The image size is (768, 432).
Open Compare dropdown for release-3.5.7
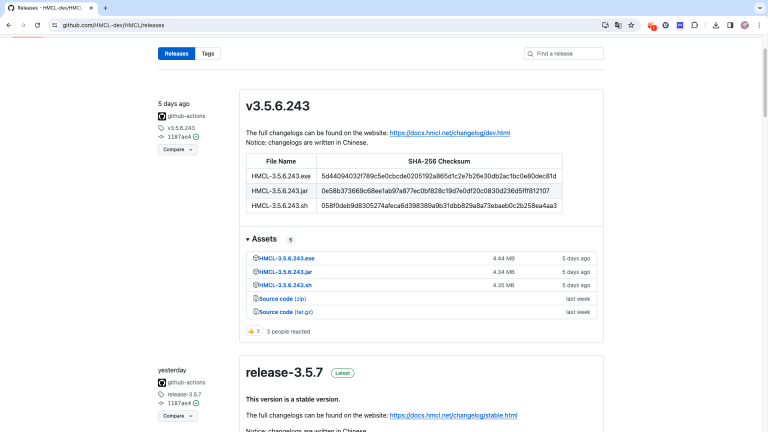click(x=177, y=415)
